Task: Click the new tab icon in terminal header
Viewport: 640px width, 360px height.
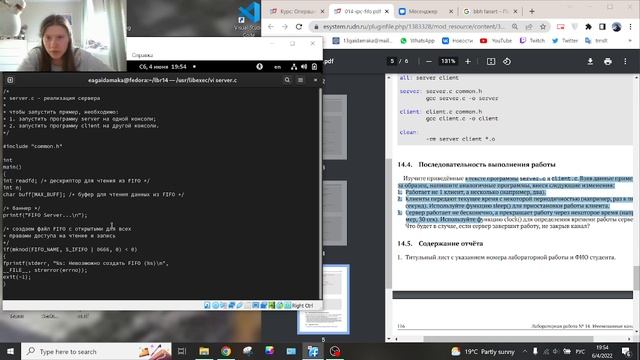Action: pos(10,80)
